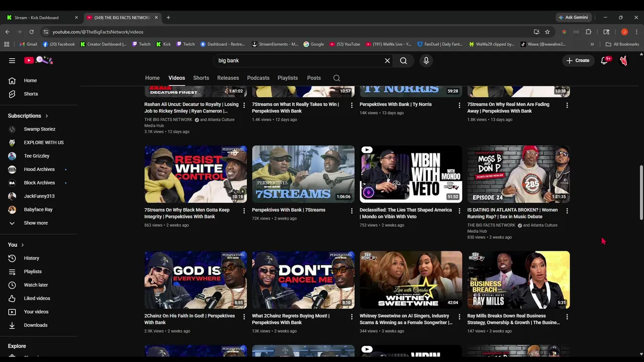Open options for Rashan Ali Uncut video
Viewport: 644px width, 362px height.
coord(244,105)
